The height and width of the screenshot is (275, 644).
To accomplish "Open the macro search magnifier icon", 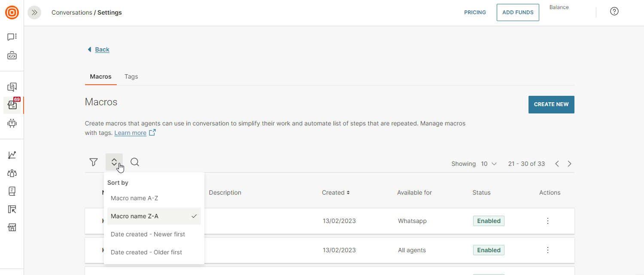I will 135,162.
